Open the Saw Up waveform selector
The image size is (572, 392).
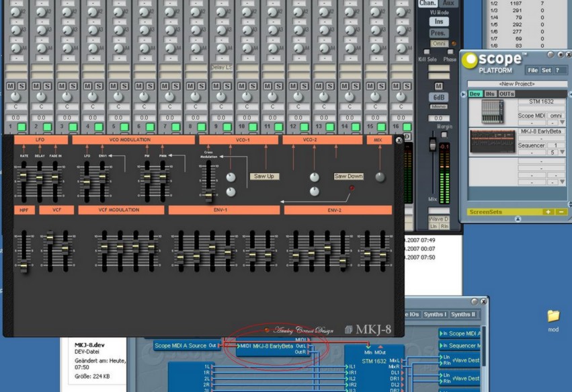coord(264,176)
